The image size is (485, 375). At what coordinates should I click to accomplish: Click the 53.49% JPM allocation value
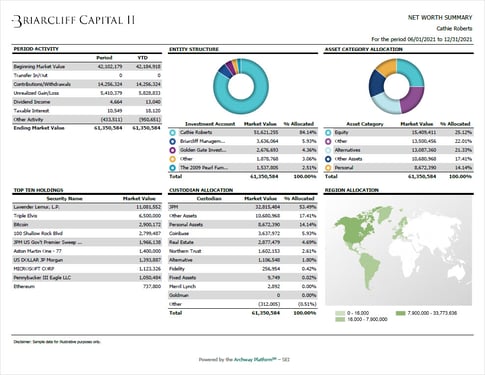tap(308, 207)
